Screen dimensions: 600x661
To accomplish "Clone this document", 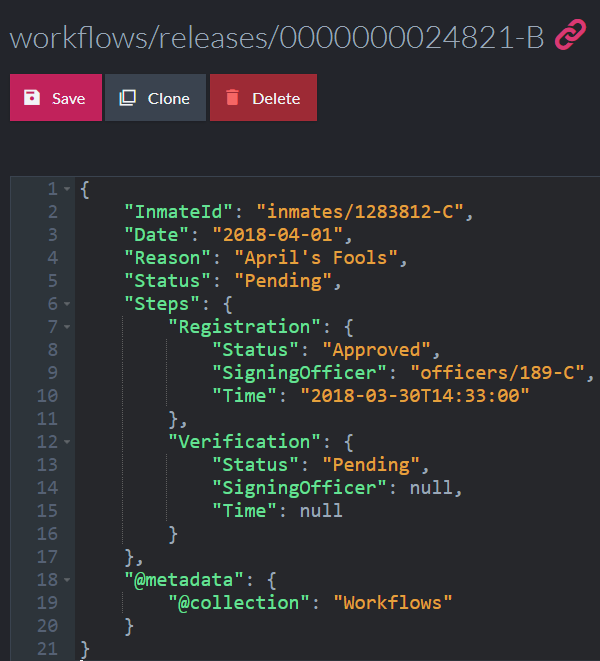I will click(155, 98).
